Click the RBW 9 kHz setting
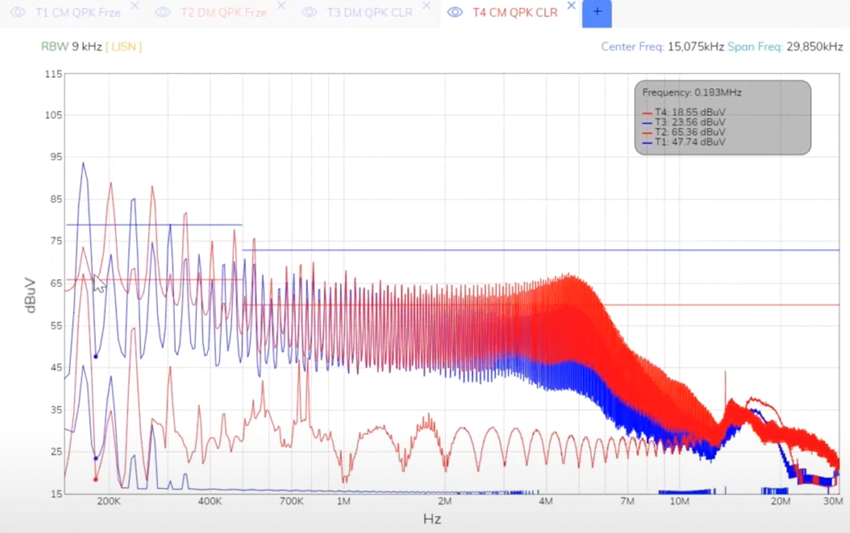 (x=72, y=47)
